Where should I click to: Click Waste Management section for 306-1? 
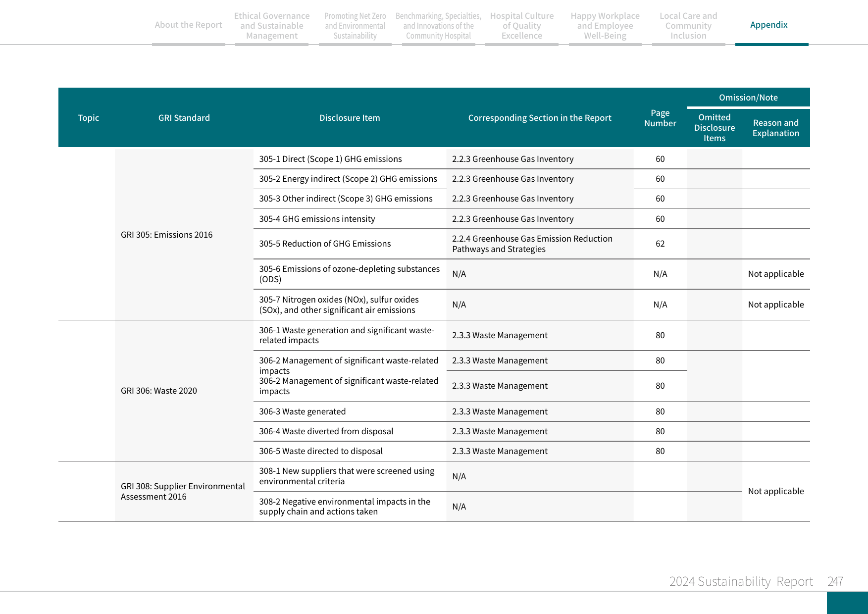click(500, 335)
